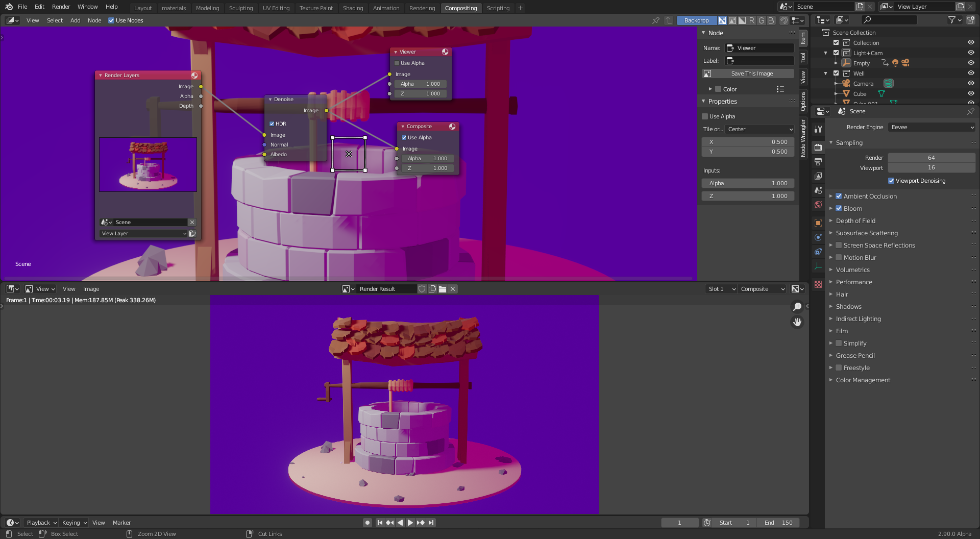The height and width of the screenshot is (539, 980).
Task: Click the End frame 150 field
Action: pos(779,523)
